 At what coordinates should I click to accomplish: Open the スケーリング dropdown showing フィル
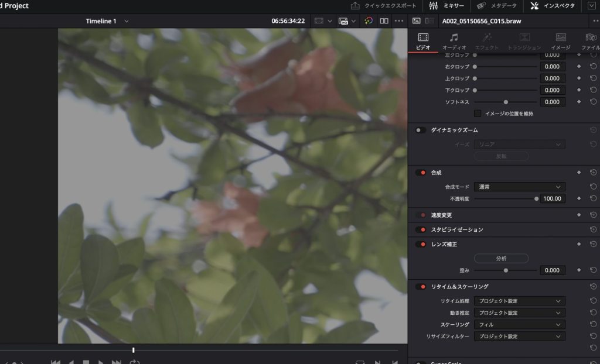point(519,325)
